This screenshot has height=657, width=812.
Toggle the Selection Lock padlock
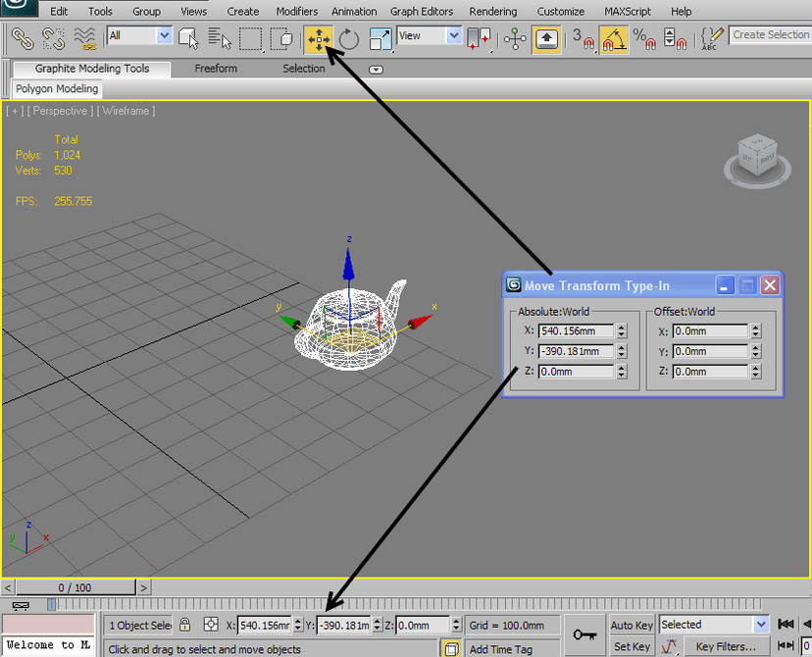185,625
